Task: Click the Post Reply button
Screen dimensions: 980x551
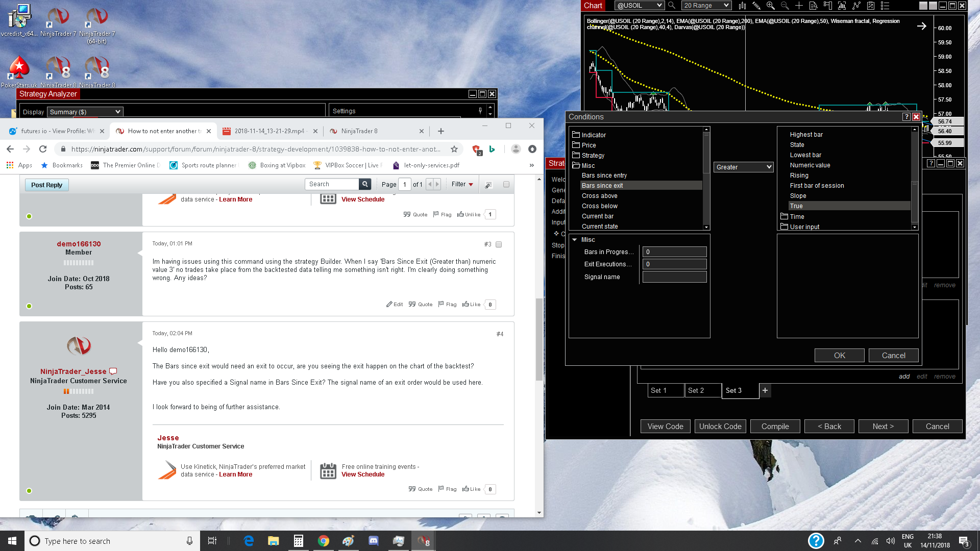Action: (46, 185)
